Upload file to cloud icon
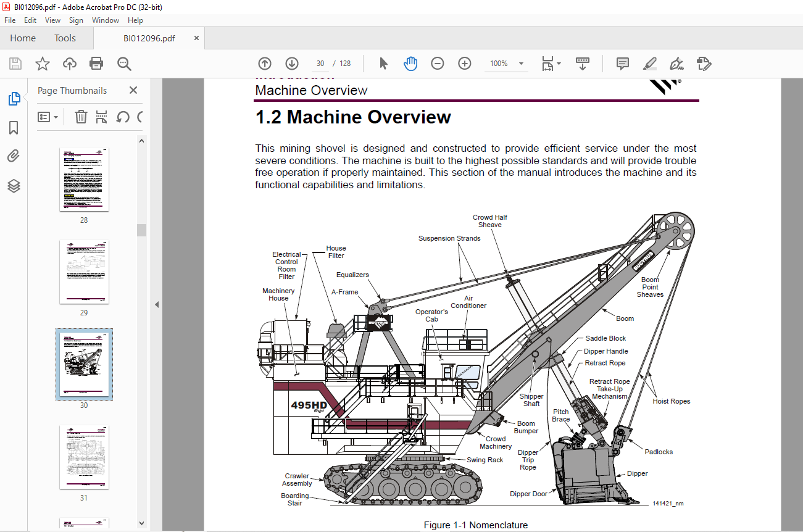The image size is (803, 532). click(x=70, y=64)
